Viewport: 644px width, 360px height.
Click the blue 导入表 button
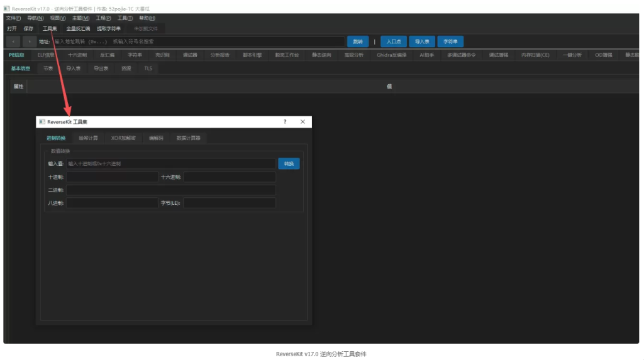click(422, 41)
